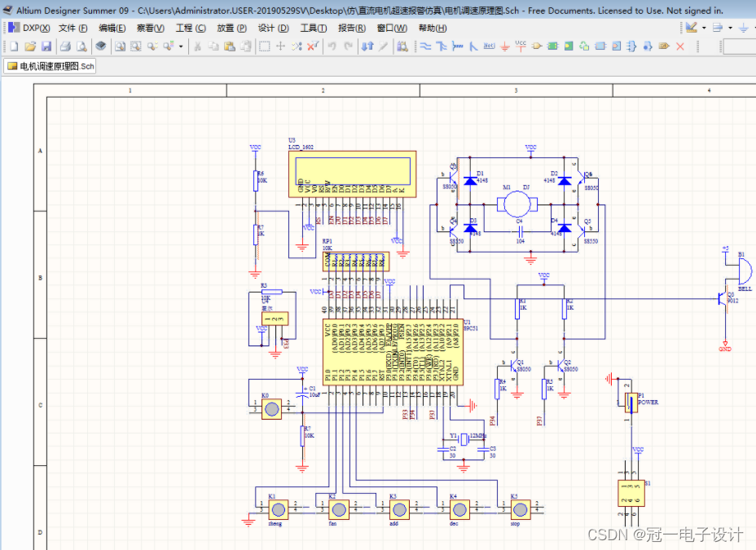The height and width of the screenshot is (550, 756).
Task: Place a Sheet Entry
Action: 569,46
